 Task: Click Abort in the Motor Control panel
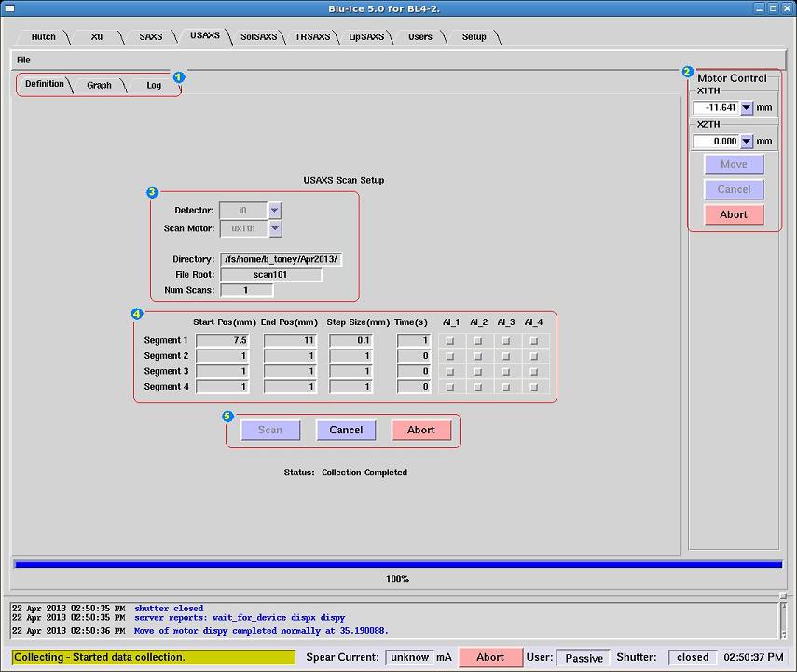pyautogui.click(x=734, y=214)
